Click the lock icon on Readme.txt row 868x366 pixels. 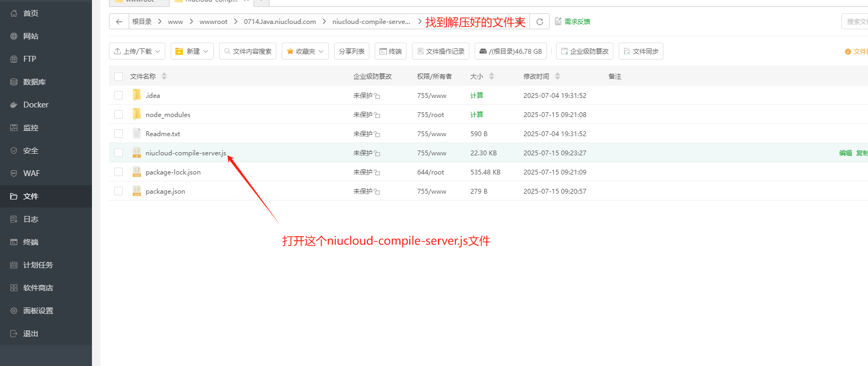(x=377, y=134)
